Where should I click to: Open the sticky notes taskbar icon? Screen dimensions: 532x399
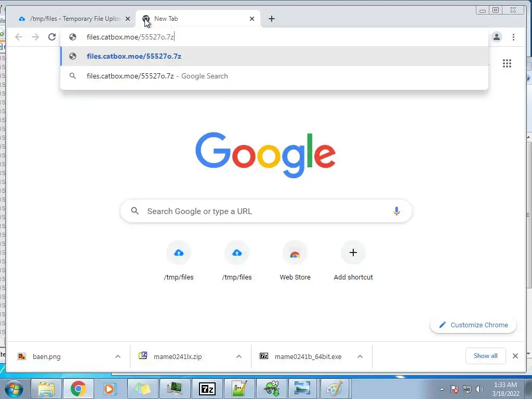142,389
